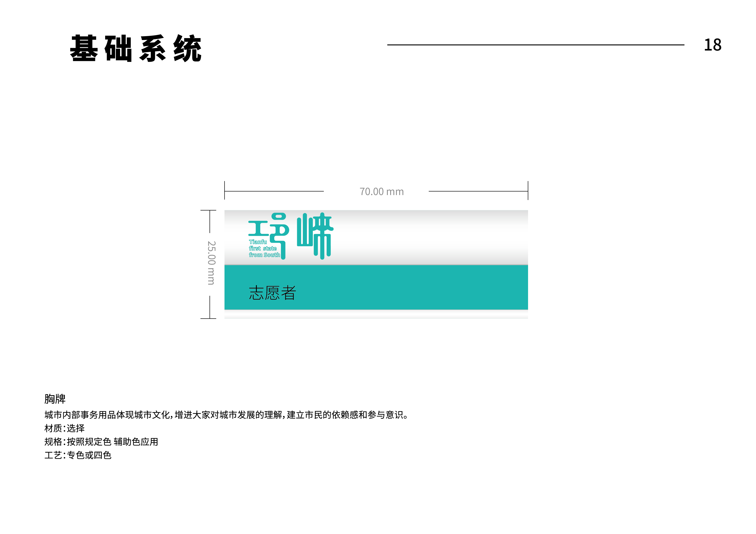Click the 材质:选择 line
The height and width of the screenshot is (534, 756).
65,428
